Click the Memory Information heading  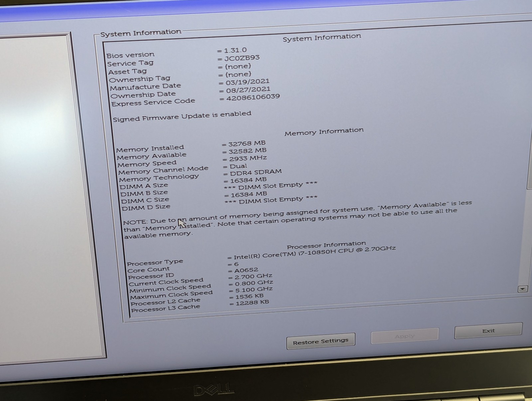click(324, 131)
